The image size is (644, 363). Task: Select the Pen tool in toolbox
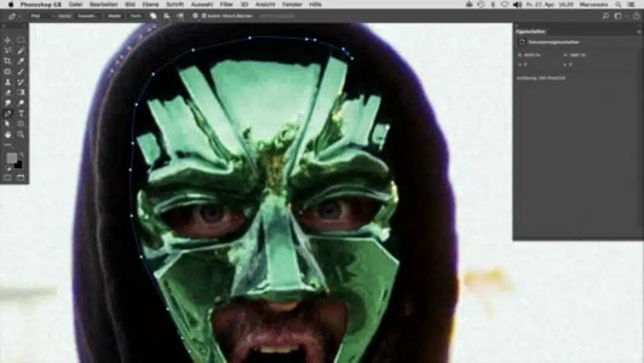point(8,113)
